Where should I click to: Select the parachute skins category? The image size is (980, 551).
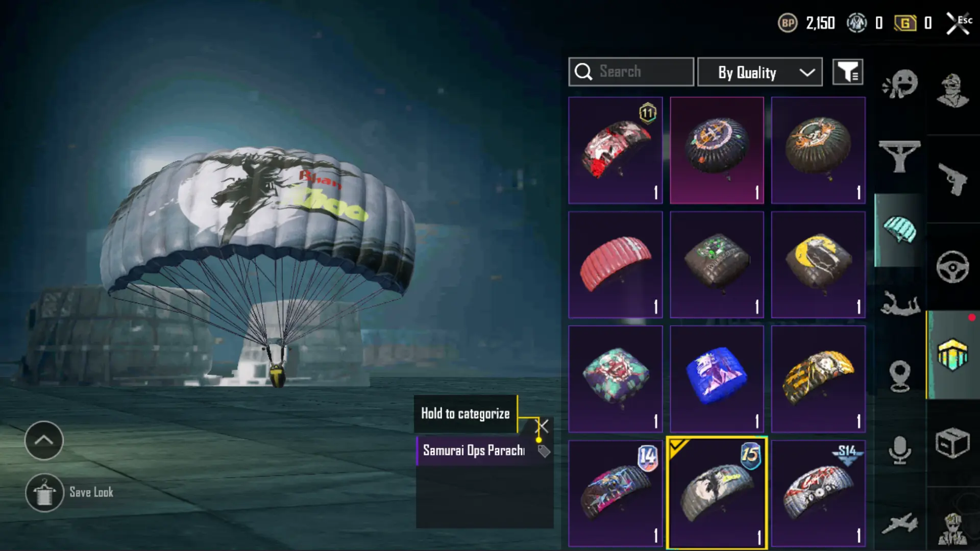click(x=900, y=230)
